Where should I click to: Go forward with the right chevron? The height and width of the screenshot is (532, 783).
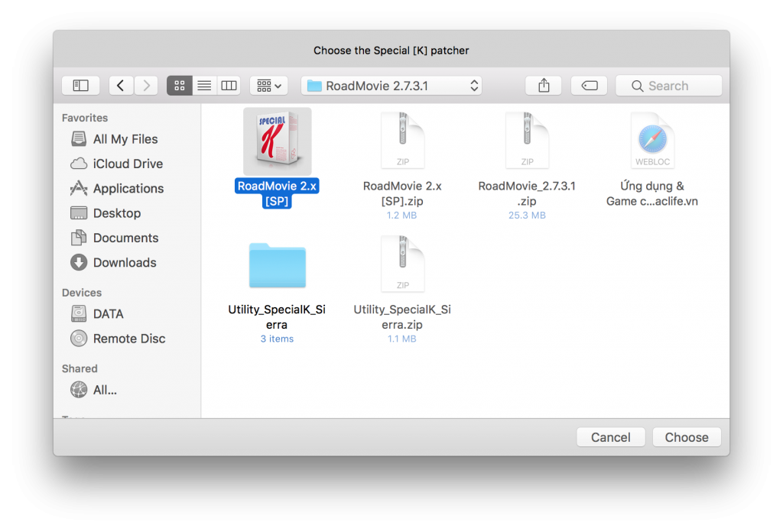146,86
